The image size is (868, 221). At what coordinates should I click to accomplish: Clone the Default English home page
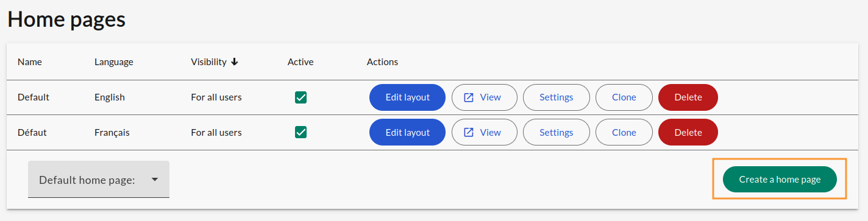click(624, 97)
